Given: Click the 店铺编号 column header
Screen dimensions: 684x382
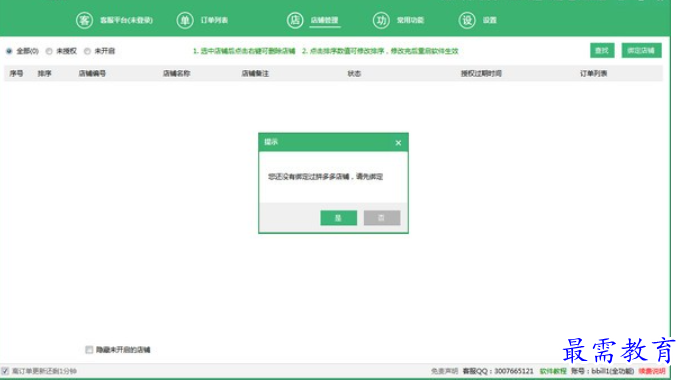Looking at the screenshot, I should [92, 74].
